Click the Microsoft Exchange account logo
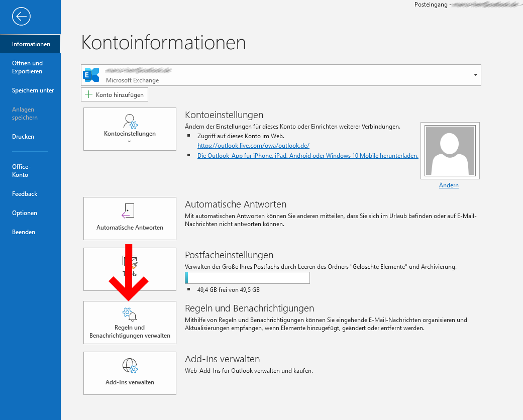Image resolution: width=523 pixels, height=420 pixels. coord(91,75)
